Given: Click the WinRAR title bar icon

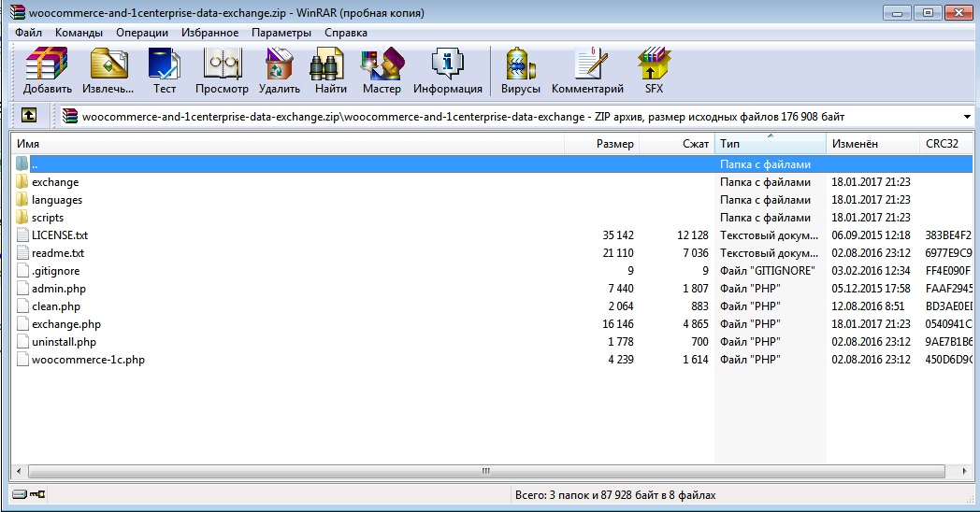Looking at the screenshot, I should pyautogui.click(x=18, y=12).
